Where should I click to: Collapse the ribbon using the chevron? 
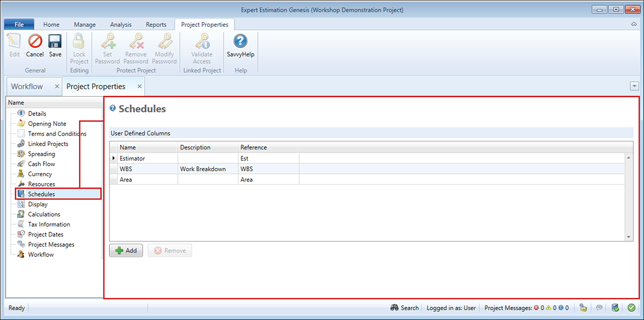(x=634, y=24)
